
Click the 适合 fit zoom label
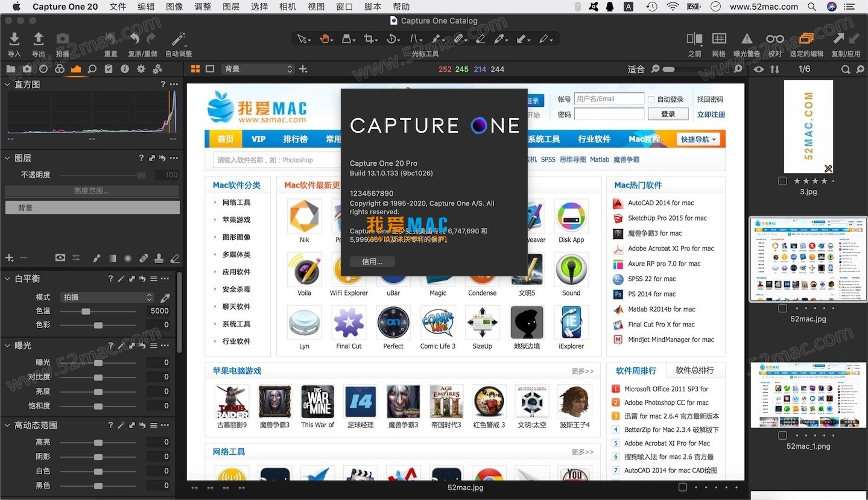[636, 69]
